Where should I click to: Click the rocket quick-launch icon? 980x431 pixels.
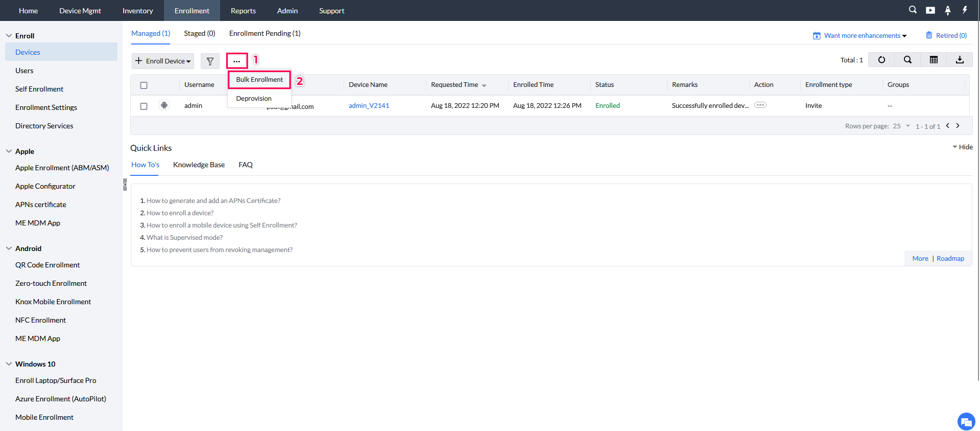(x=948, y=10)
